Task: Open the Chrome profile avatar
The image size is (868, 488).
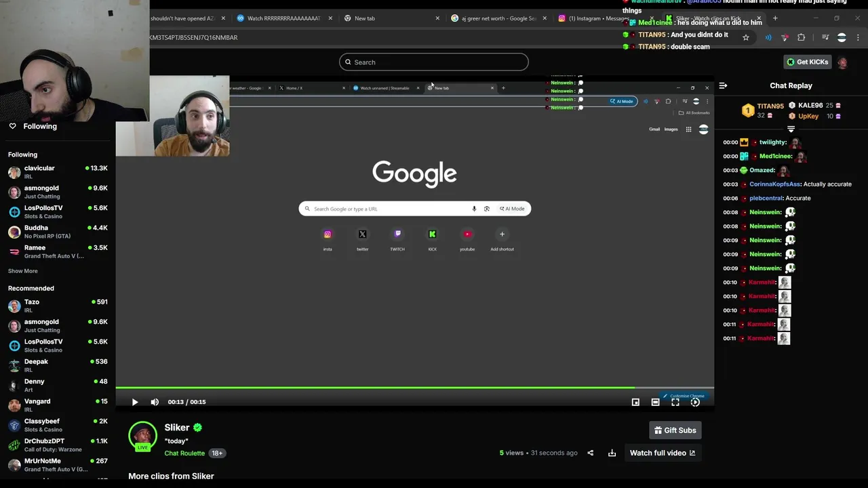Action: (842, 37)
